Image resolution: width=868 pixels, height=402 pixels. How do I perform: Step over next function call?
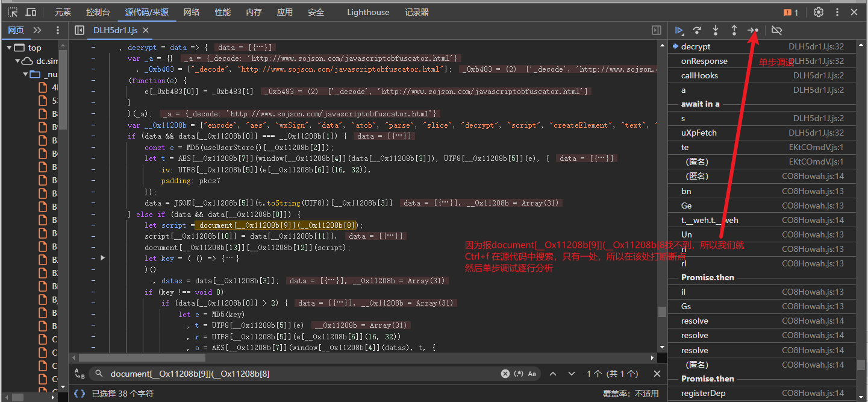(x=697, y=30)
